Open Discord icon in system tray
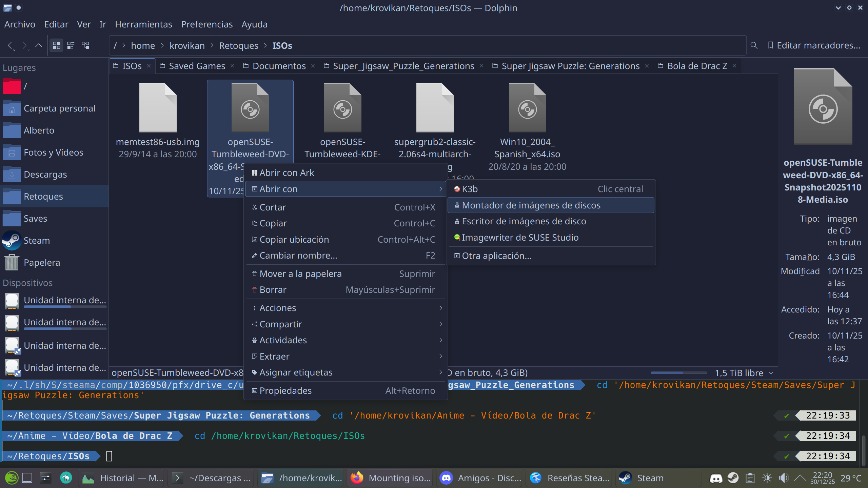 pyautogui.click(x=716, y=478)
